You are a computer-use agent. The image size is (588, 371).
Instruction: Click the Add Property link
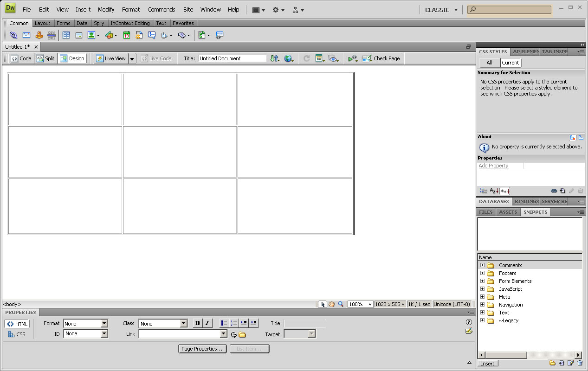point(493,166)
